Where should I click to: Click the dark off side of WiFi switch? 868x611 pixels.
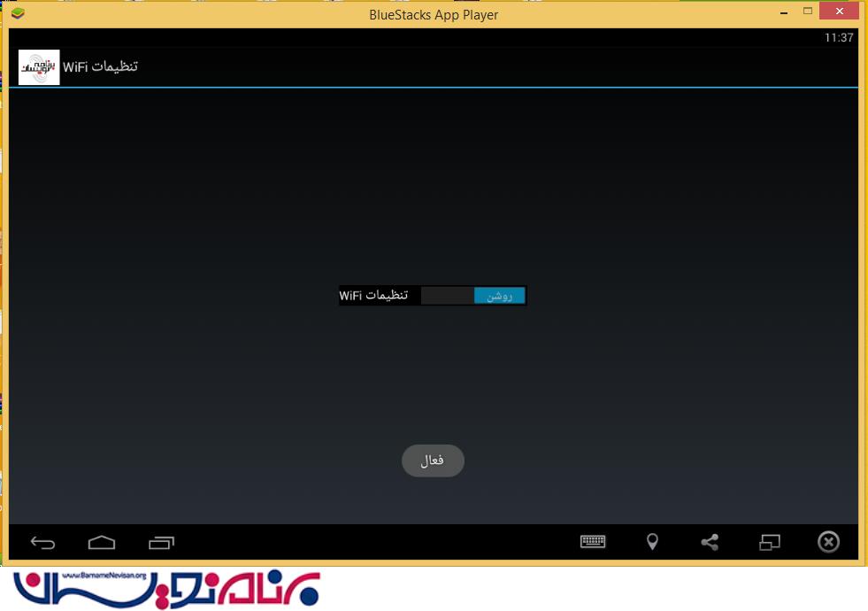447,296
